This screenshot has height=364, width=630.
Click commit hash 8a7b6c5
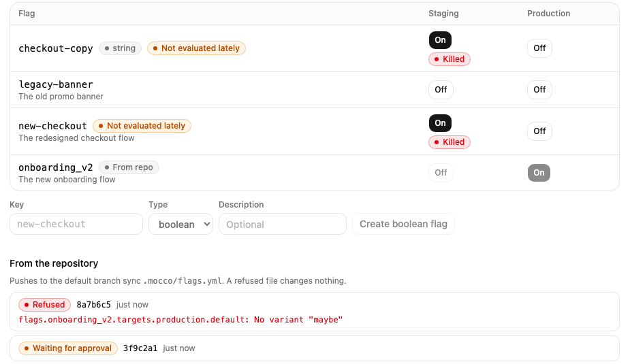pyautogui.click(x=93, y=305)
